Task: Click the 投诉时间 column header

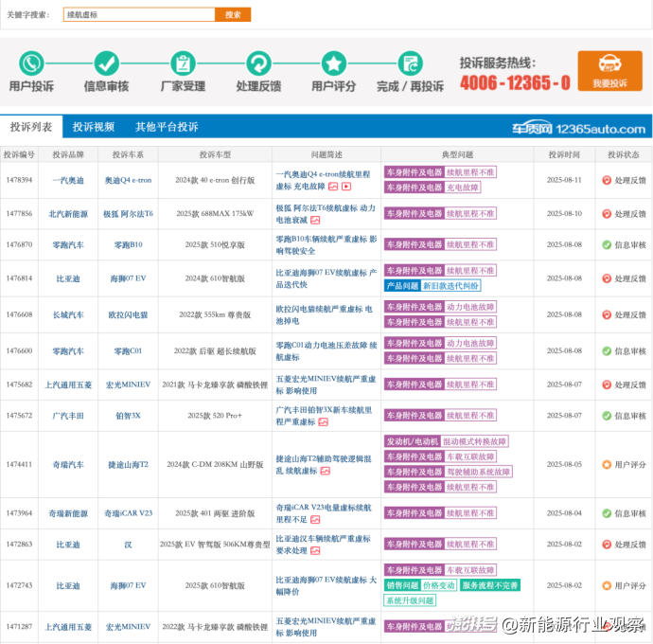Action: pyautogui.click(x=564, y=154)
